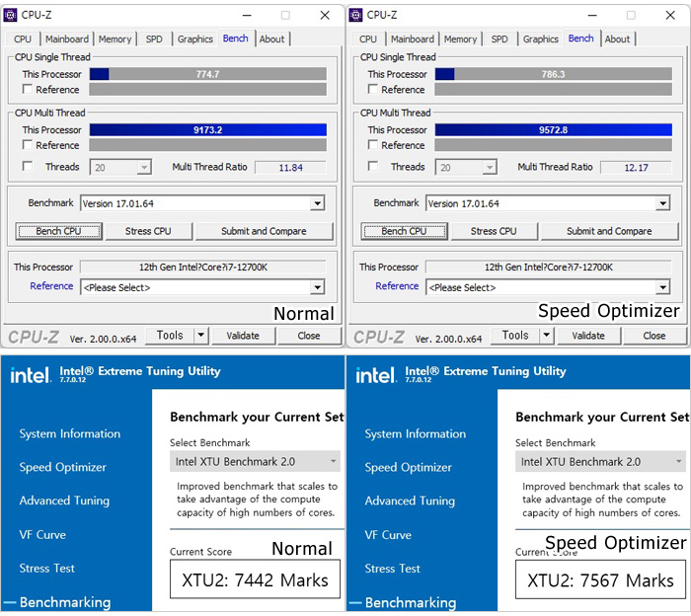Select Speed Optimizer in the left XTU sidebar

click(62, 467)
